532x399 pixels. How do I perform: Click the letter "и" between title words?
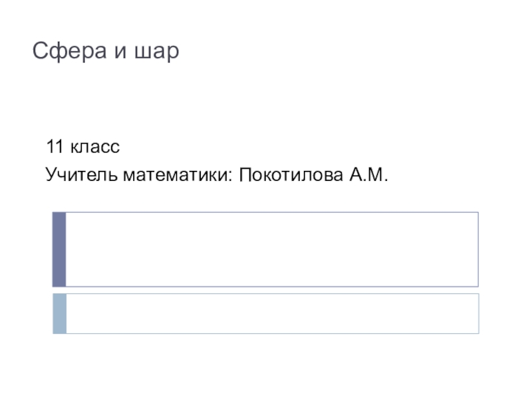120,53
